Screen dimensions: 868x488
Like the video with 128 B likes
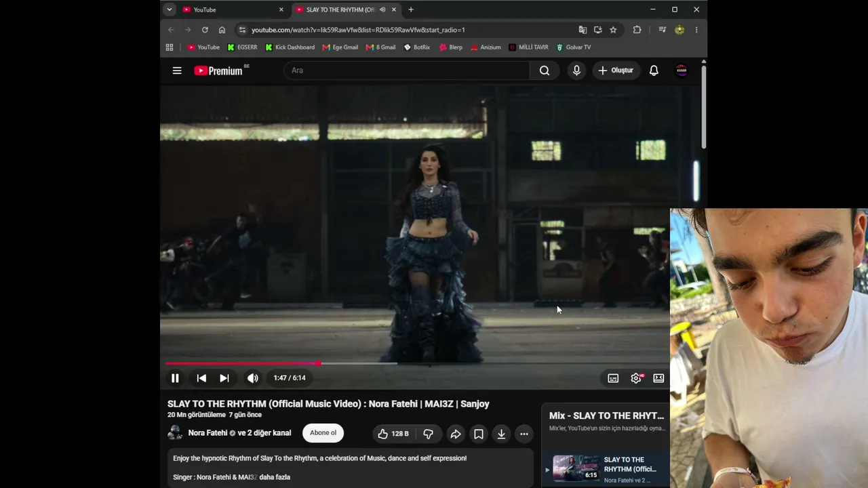click(x=393, y=434)
